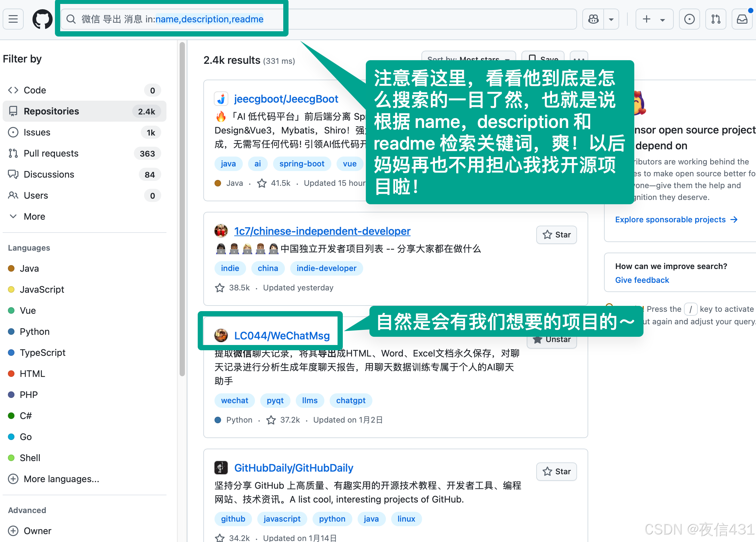The width and height of the screenshot is (756, 542).
Task: Open the plus create-new dropdown
Action: tap(654, 19)
